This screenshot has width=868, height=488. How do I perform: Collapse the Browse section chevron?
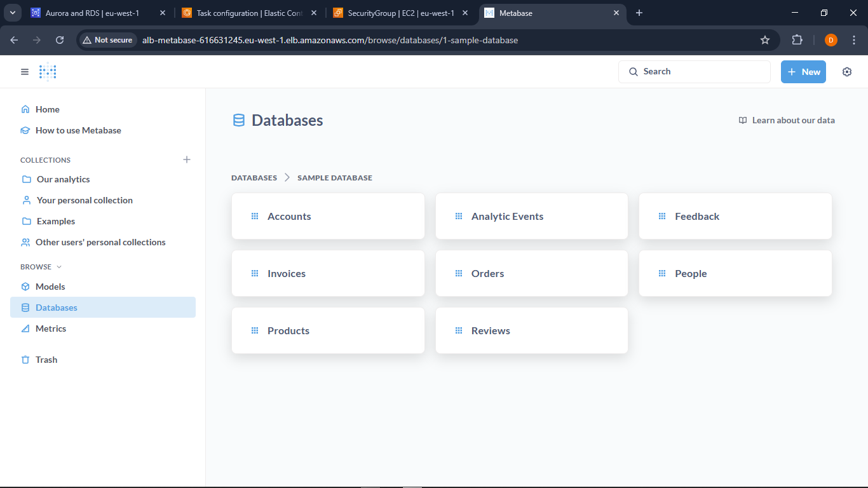coord(59,267)
